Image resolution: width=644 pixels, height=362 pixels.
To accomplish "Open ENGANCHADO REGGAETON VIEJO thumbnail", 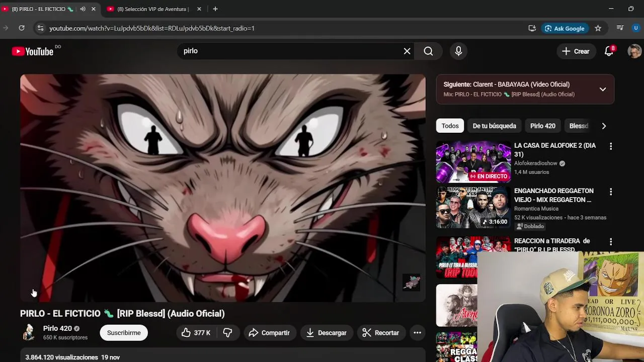I will click(473, 207).
